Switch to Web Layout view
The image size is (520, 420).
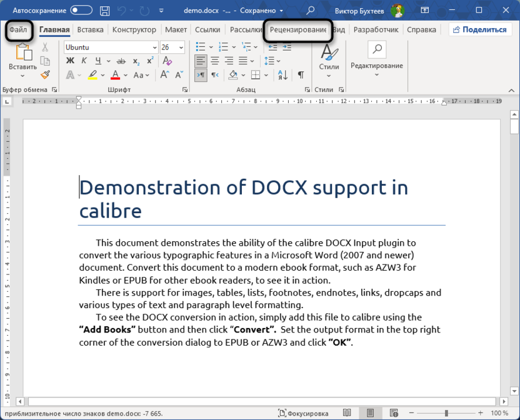point(394,412)
